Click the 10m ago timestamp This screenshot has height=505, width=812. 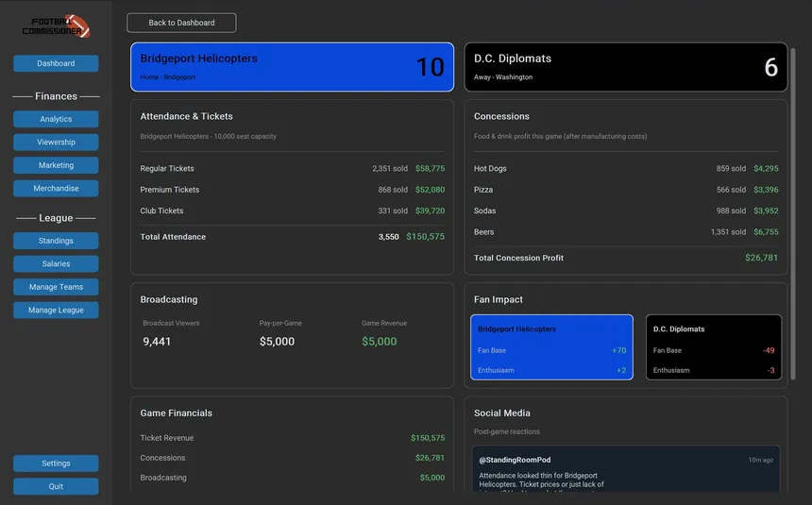click(760, 460)
